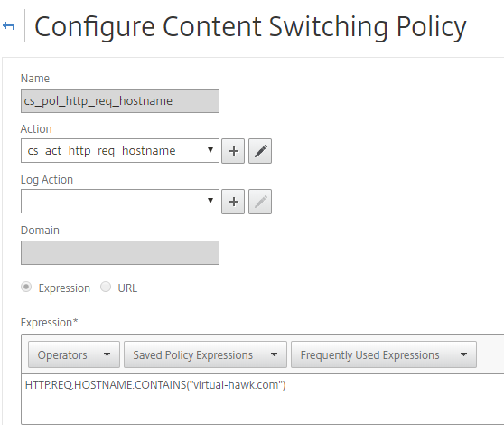Click the Expression* required label

click(x=49, y=323)
